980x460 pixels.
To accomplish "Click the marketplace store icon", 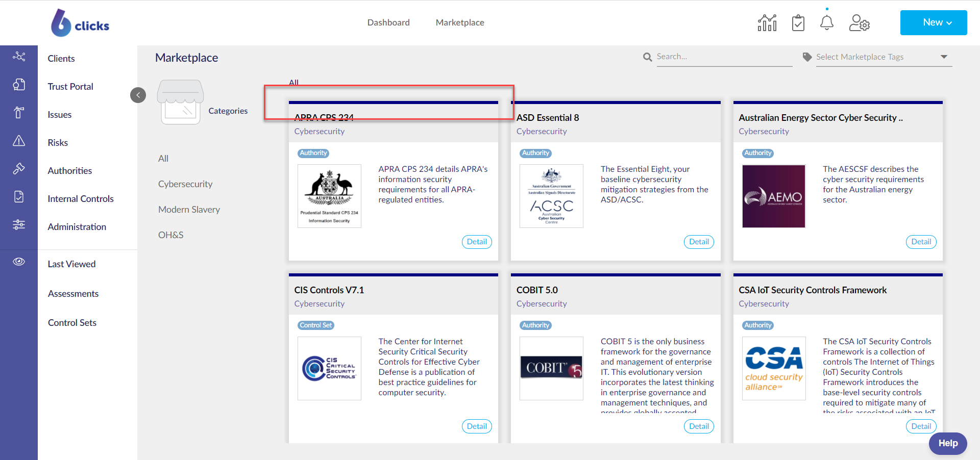I will coord(180,102).
